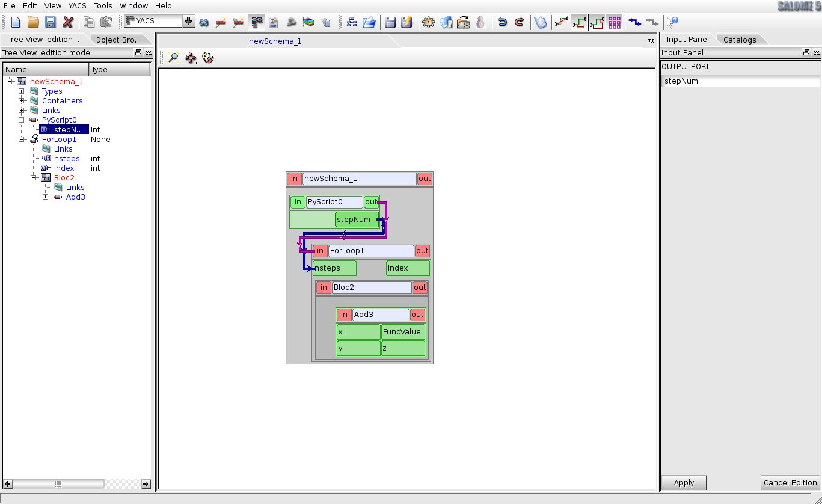Click the Cancel Edition button
Screen dimensions: 822x504
point(790,482)
